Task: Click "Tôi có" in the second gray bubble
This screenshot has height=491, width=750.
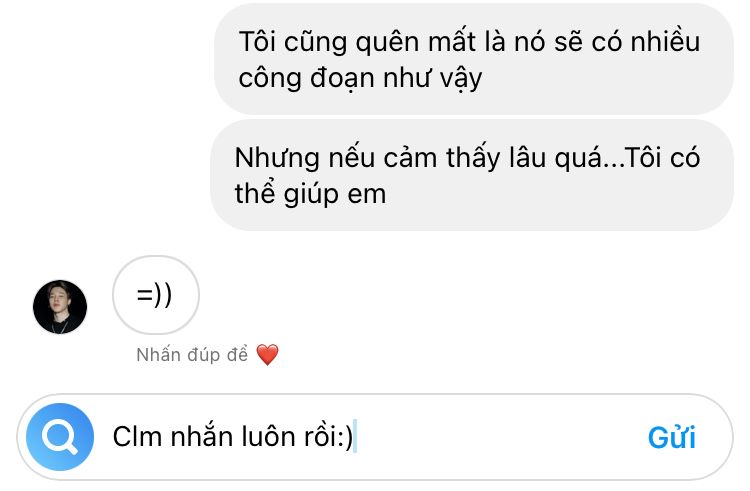Action: [x=662, y=158]
